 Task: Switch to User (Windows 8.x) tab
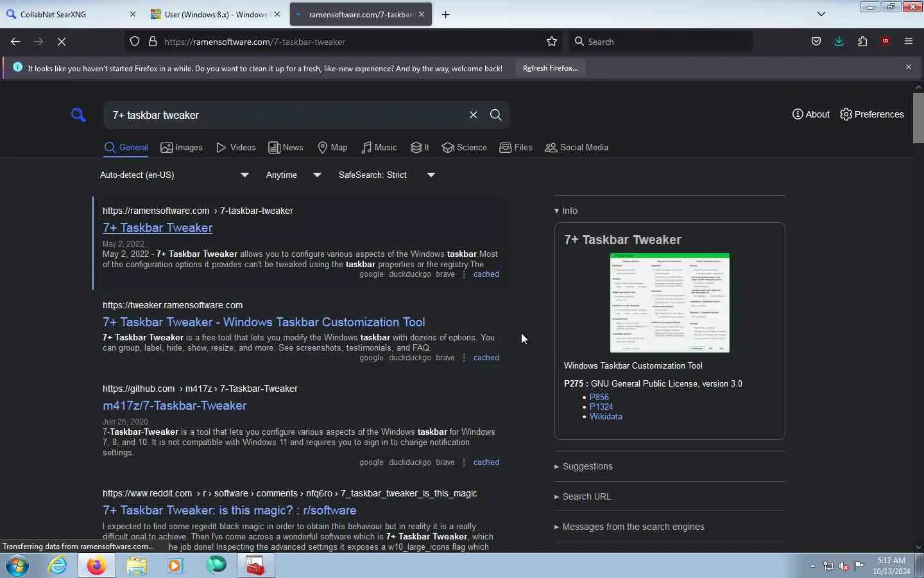click(x=216, y=14)
